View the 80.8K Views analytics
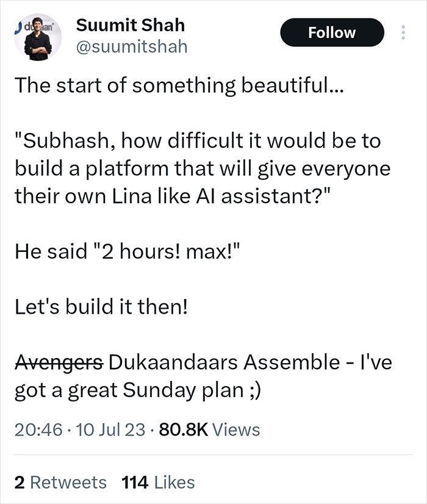This screenshot has height=504, width=427. [x=209, y=430]
